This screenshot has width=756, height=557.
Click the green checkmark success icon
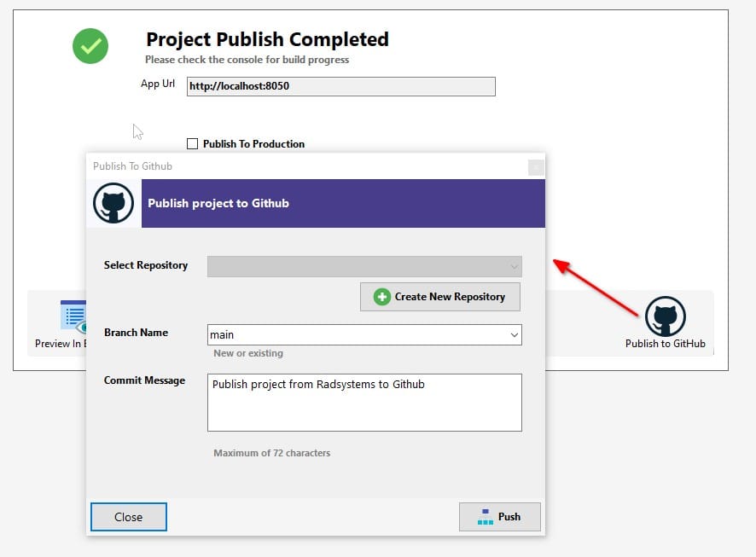90,46
